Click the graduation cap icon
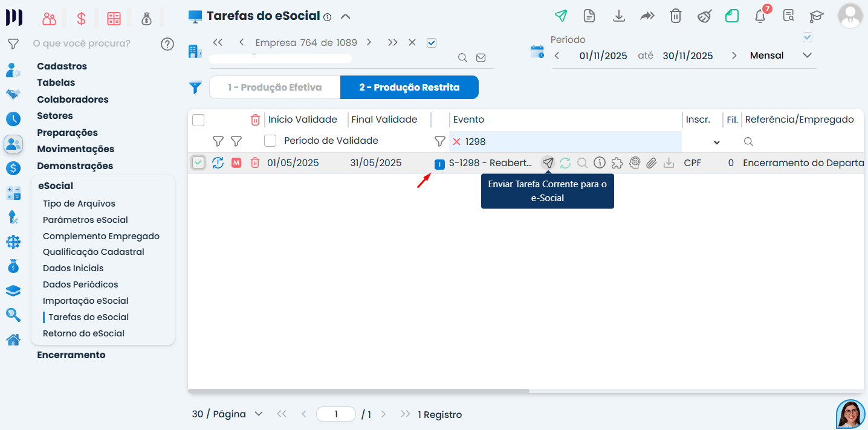 point(817,16)
